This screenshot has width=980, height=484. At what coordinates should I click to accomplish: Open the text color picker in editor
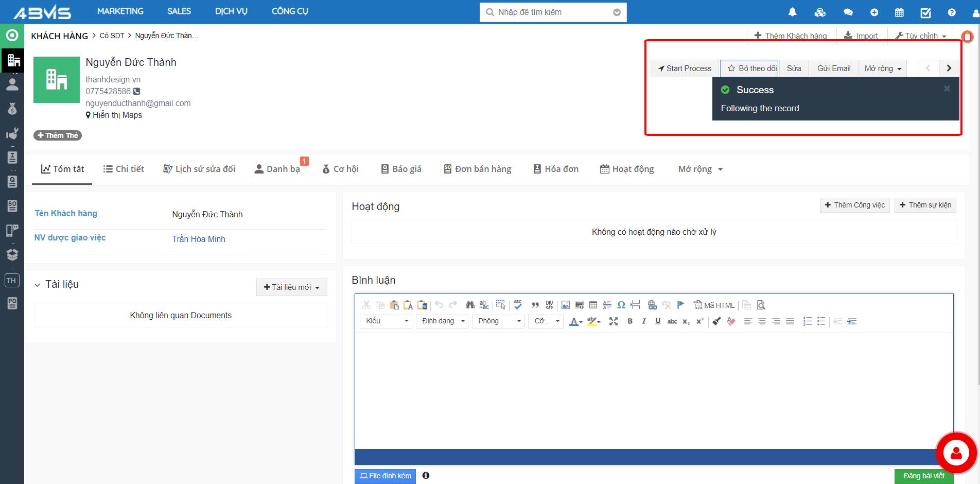tap(575, 321)
